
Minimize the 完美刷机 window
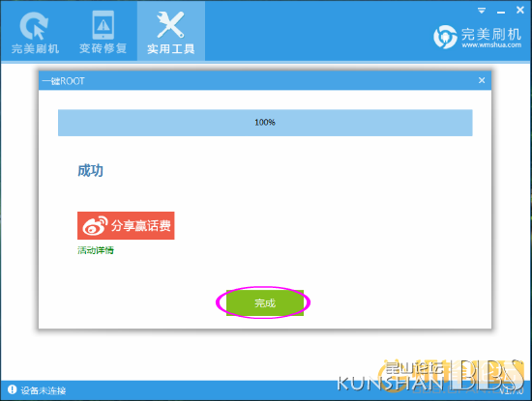pos(501,13)
